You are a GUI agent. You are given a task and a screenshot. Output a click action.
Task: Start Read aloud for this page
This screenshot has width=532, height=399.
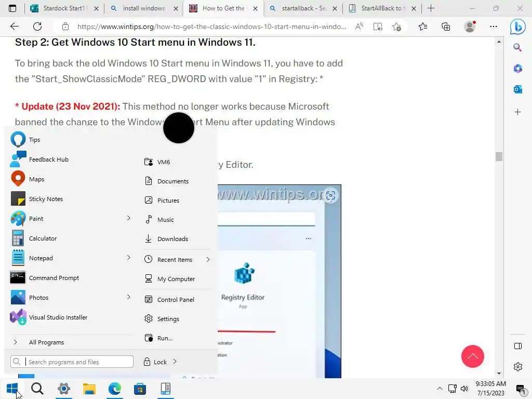coord(359,26)
